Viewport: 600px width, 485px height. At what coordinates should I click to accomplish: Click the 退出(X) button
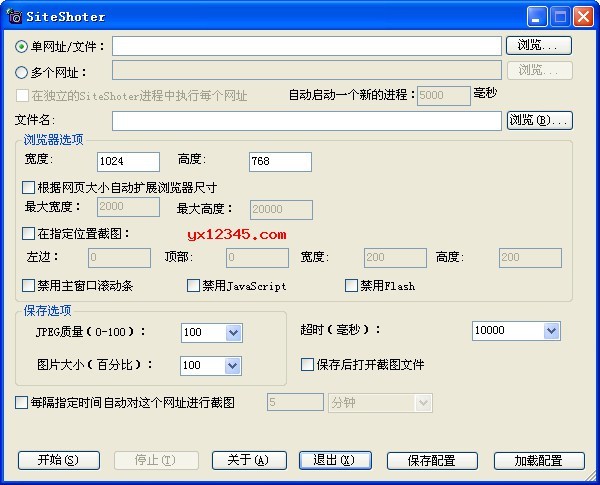pos(335,460)
